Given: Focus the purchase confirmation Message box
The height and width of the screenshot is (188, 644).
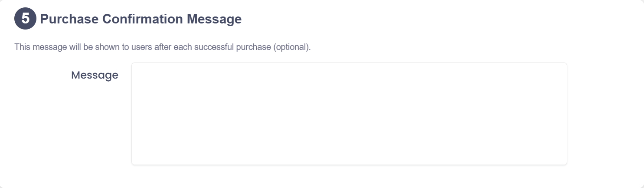Looking at the screenshot, I should pyautogui.click(x=349, y=114).
